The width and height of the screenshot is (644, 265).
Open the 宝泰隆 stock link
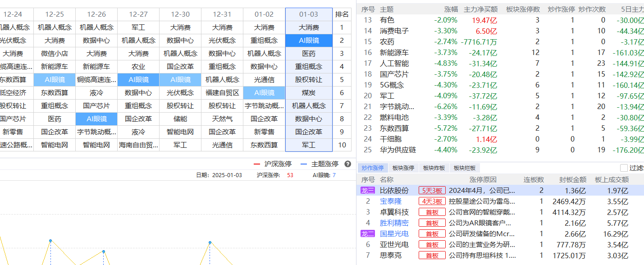391,201
